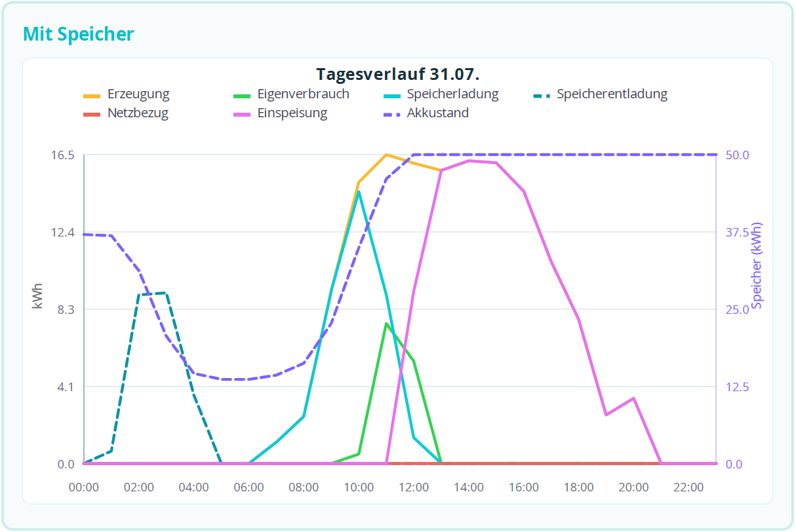Click the 4.1 left axis label
This screenshot has height=532, width=796.
(x=67, y=387)
